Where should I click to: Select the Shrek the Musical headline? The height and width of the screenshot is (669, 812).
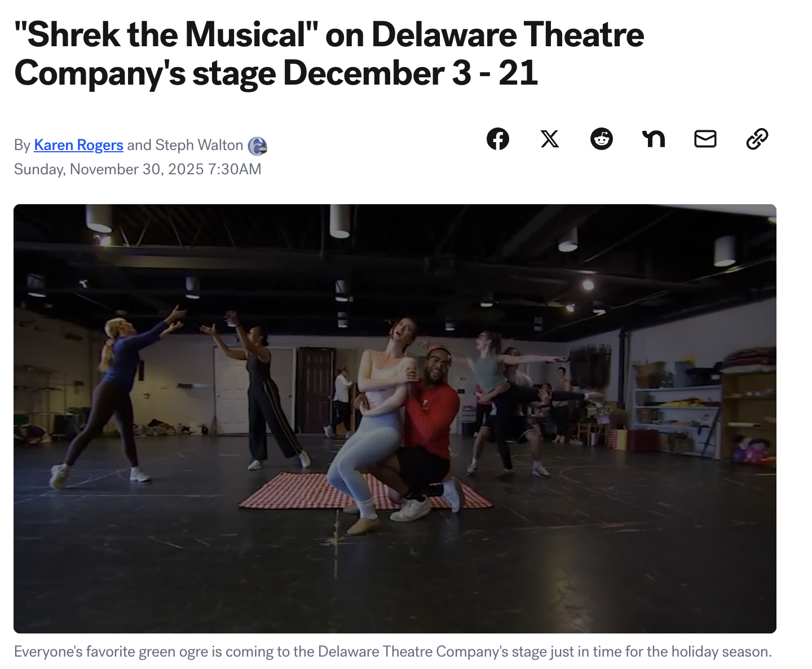click(329, 54)
